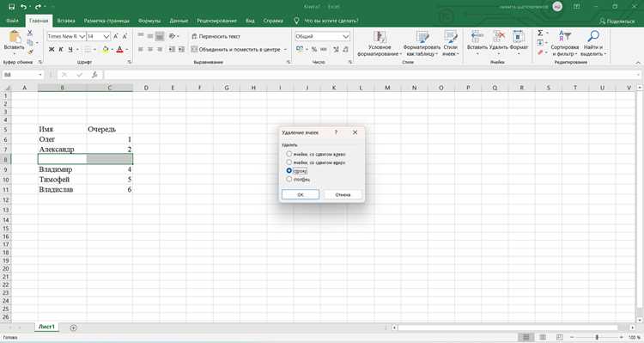This screenshot has width=644, height=343.
Task: Open Стили ячеек dropdown
Action: [x=451, y=43]
